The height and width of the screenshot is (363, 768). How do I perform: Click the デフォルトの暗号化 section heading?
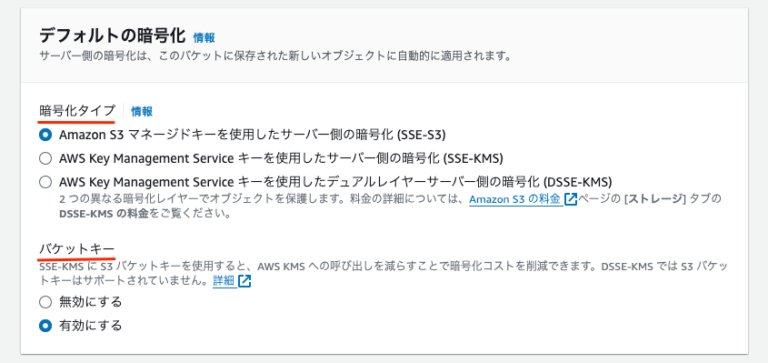[112, 36]
